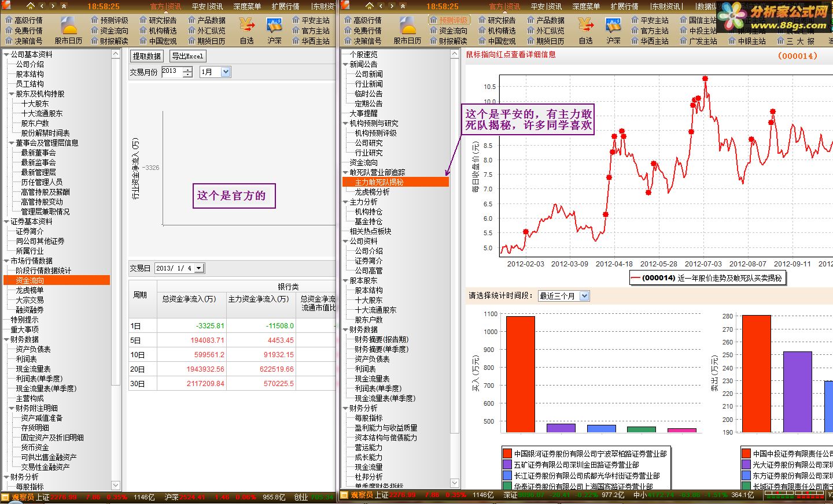Screen dimensions: 833x504
Task: Open 国信主站 in the right window toolbar
Action: coord(698,20)
